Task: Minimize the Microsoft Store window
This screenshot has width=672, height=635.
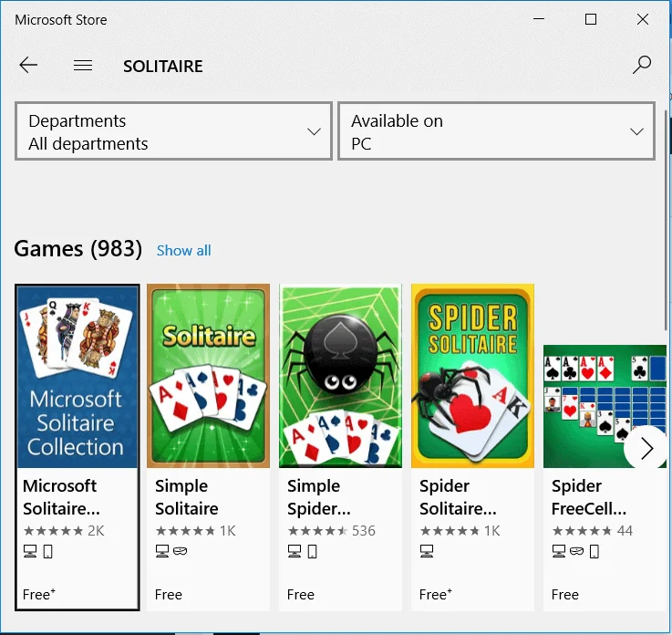Action: [539, 19]
